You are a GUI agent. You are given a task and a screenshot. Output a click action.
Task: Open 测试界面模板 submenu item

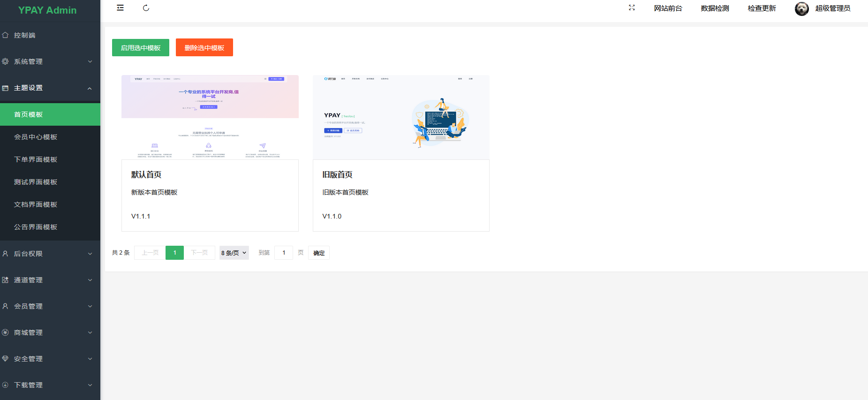pos(50,182)
